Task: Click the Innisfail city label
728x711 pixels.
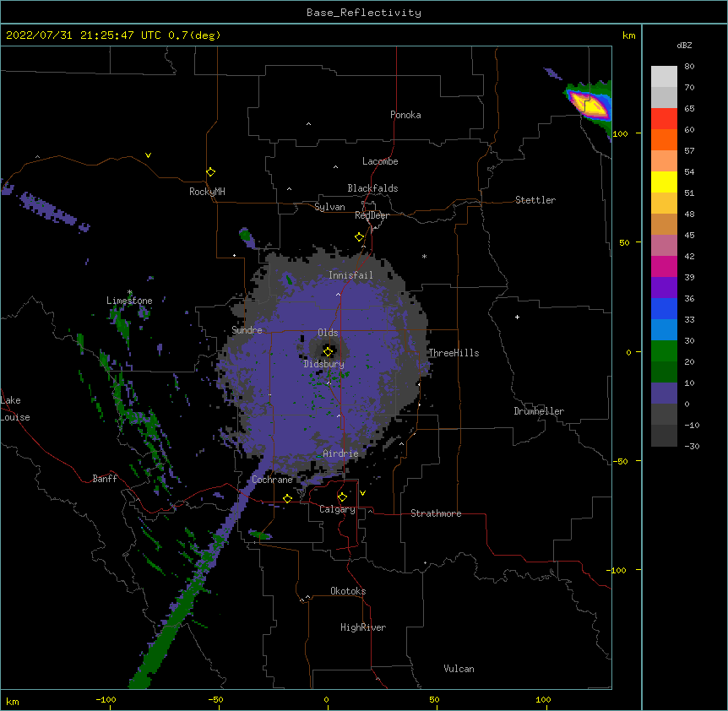Action: (350, 275)
